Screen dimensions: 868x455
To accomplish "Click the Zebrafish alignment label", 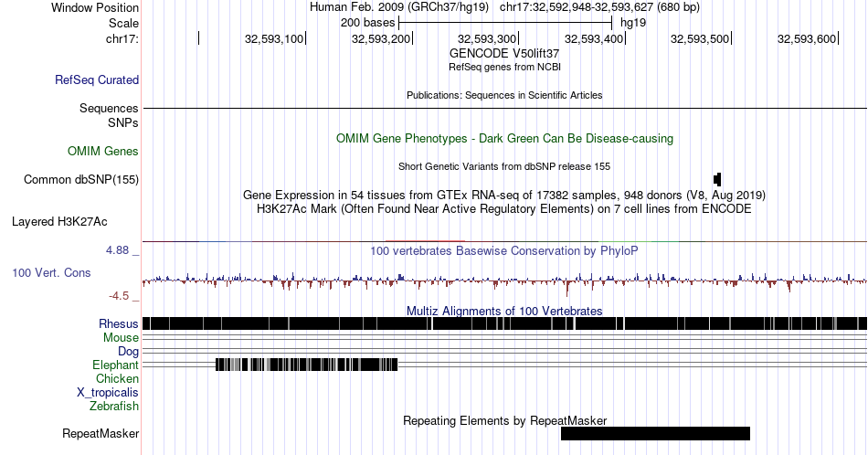I will [x=114, y=406].
